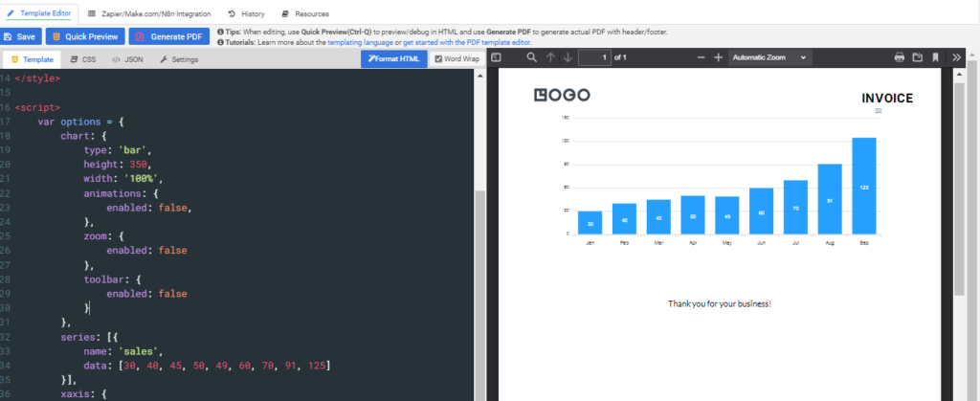The width and height of the screenshot is (980, 401).
Task: Click the LOGO image in the preview
Action: coord(562,95)
